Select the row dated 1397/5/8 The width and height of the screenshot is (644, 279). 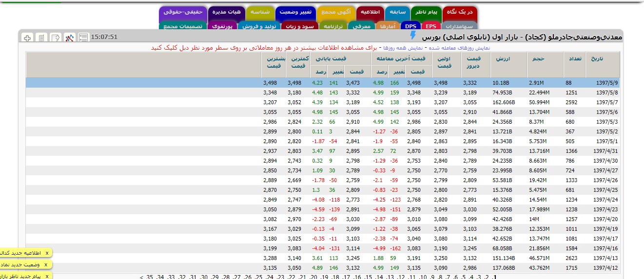coord(323,92)
